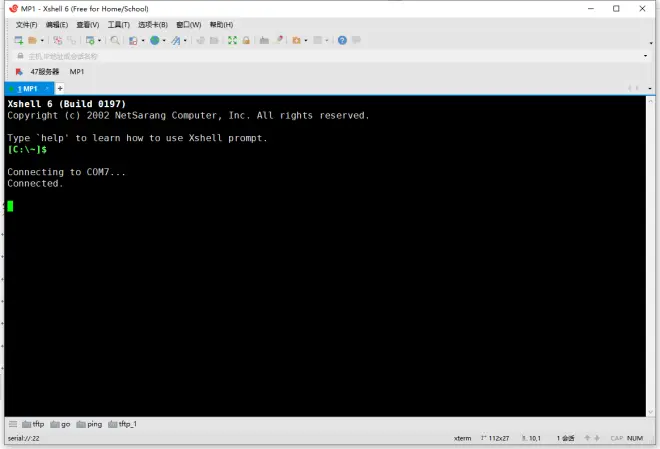This screenshot has height=449, width=660.
Task: Open the 工具(T) menu
Action: pos(119,25)
